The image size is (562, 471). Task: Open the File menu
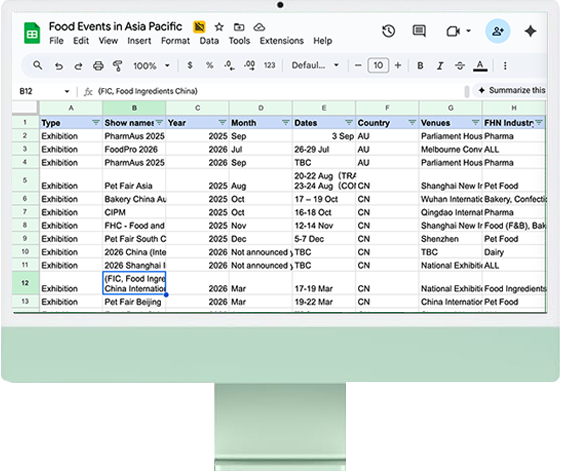point(56,41)
